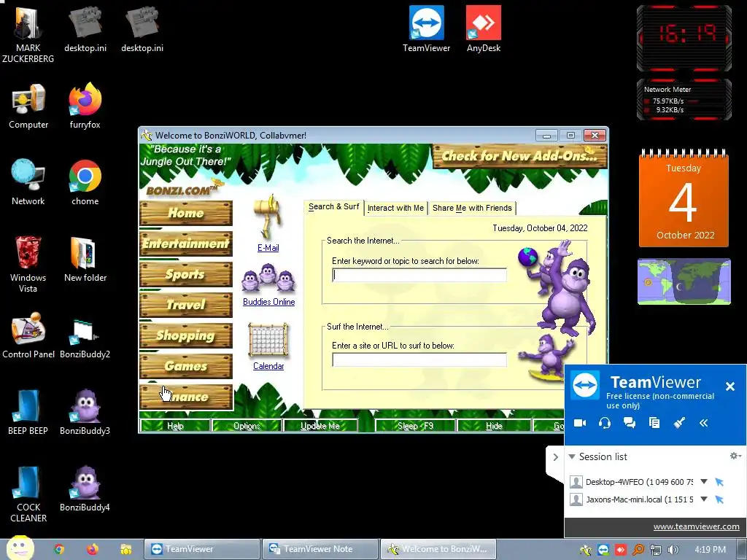Screen dimensions: 747x560
Task: Open the Buddies Online text link
Action: 268,302
